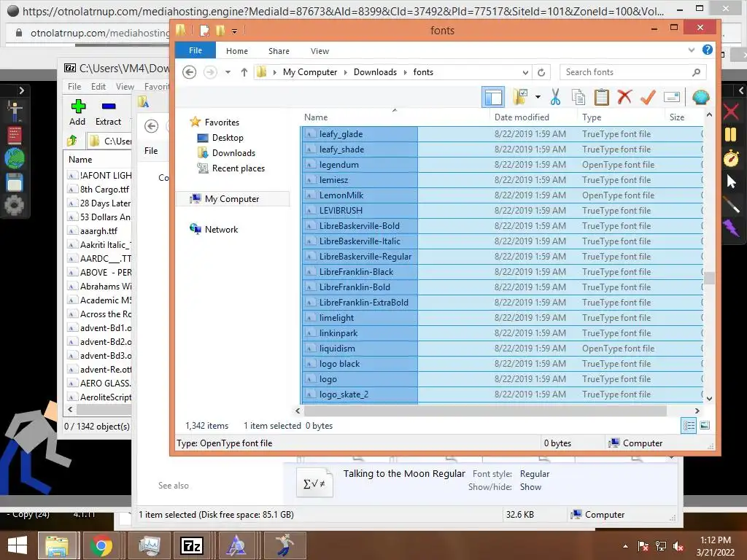Open the File menu in 7-Zip
This screenshot has width=747, height=560.
click(x=74, y=87)
